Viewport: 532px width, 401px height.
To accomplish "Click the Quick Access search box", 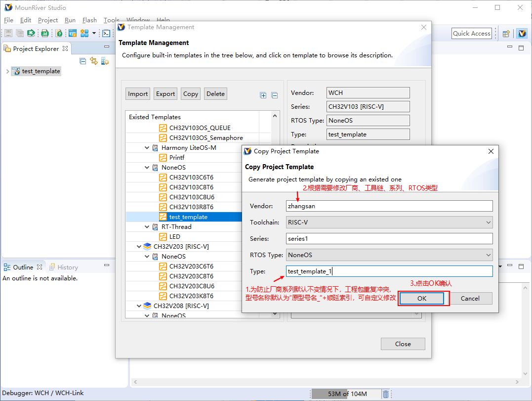I will 472,33.
